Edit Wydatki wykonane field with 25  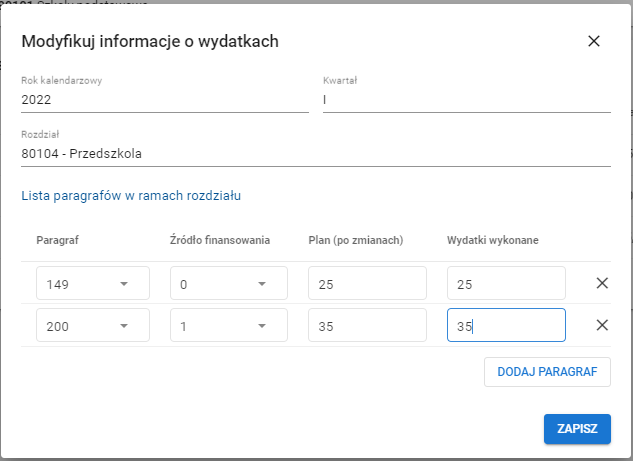coord(506,283)
